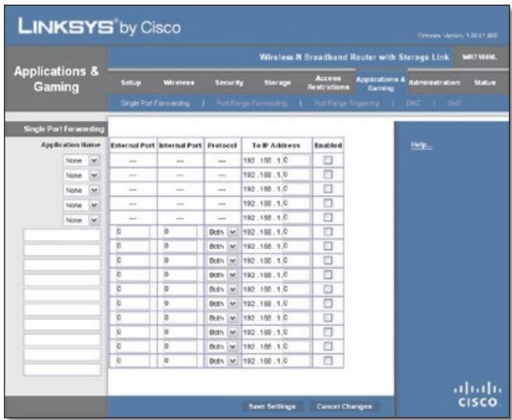This screenshot has height=420, width=512.
Task: Click the External Port field in the last row
Action: tap(133, 360)
